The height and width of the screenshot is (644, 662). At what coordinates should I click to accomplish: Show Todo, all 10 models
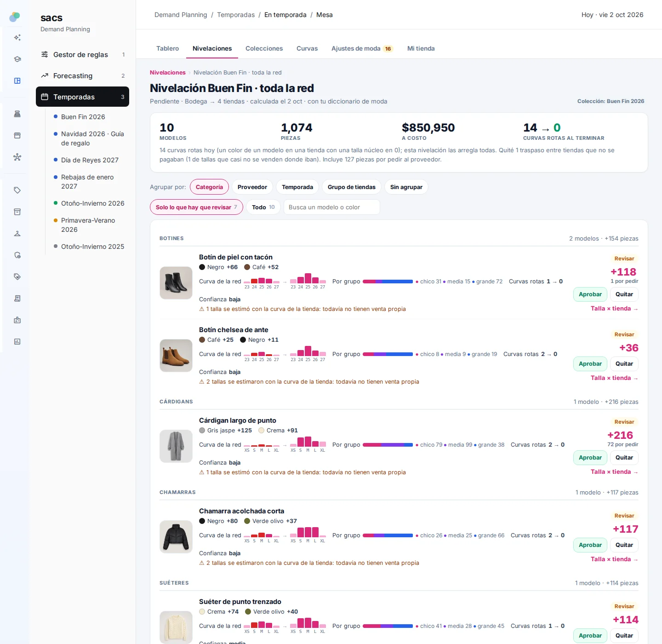[x=263, y=207]
